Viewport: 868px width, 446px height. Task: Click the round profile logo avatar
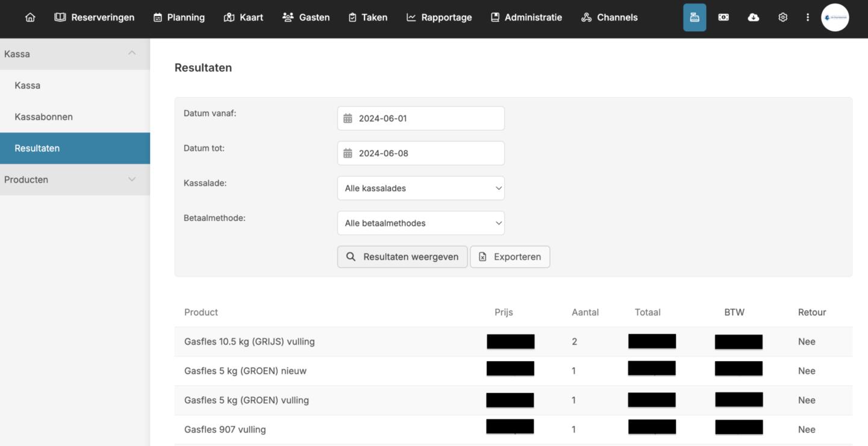click(834, 17)
